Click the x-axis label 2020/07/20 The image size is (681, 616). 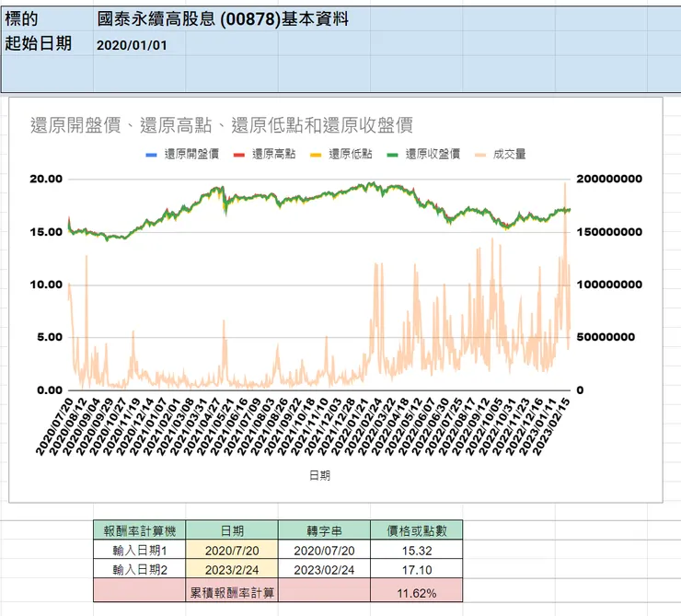[x=54, y=426]
